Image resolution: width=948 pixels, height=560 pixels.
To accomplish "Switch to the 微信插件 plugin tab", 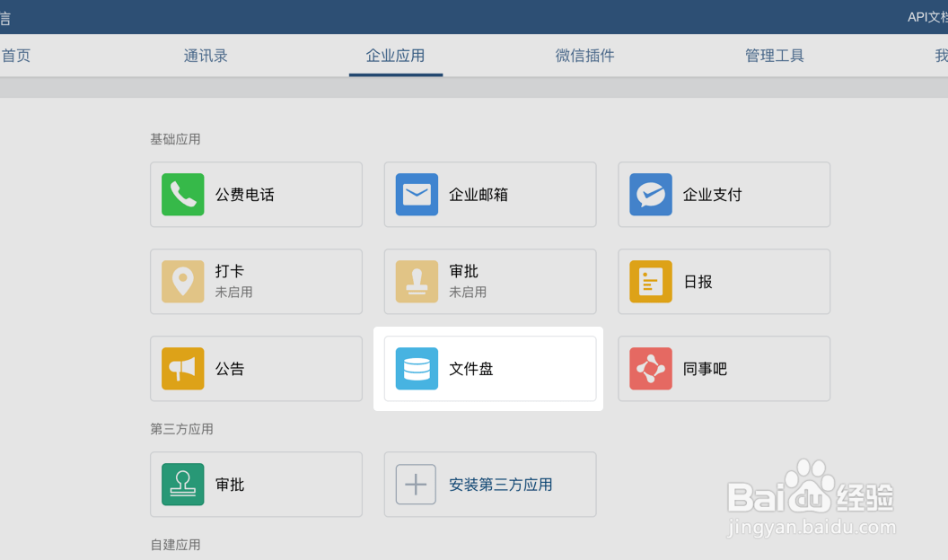I will (584, 55).
